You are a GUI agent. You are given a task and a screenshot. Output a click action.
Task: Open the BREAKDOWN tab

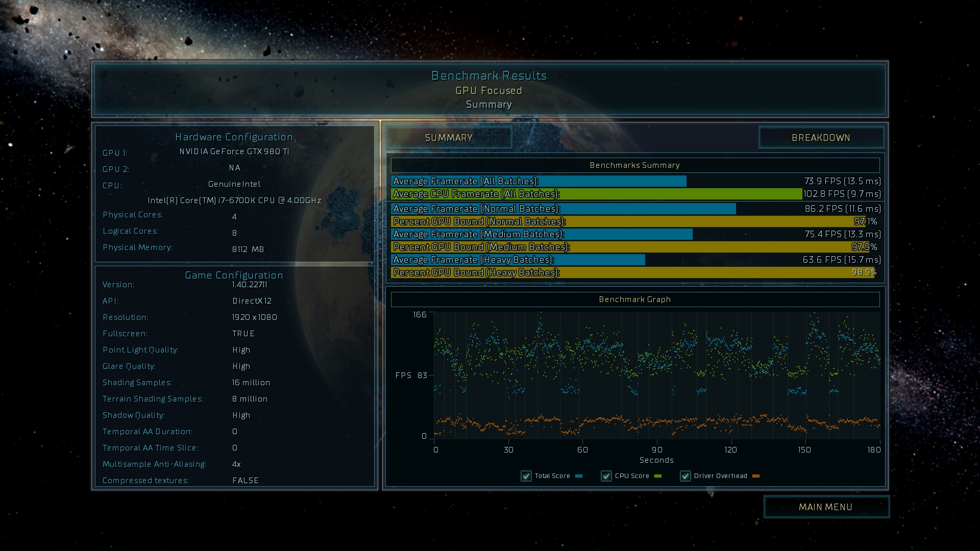click(x=821, y=138)
